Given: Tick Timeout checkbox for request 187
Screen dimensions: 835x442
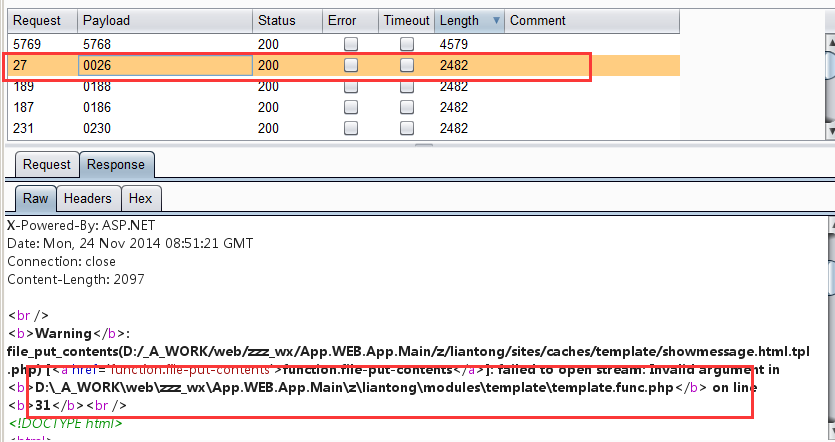Looking at the screenshot, I should point(407,107).
